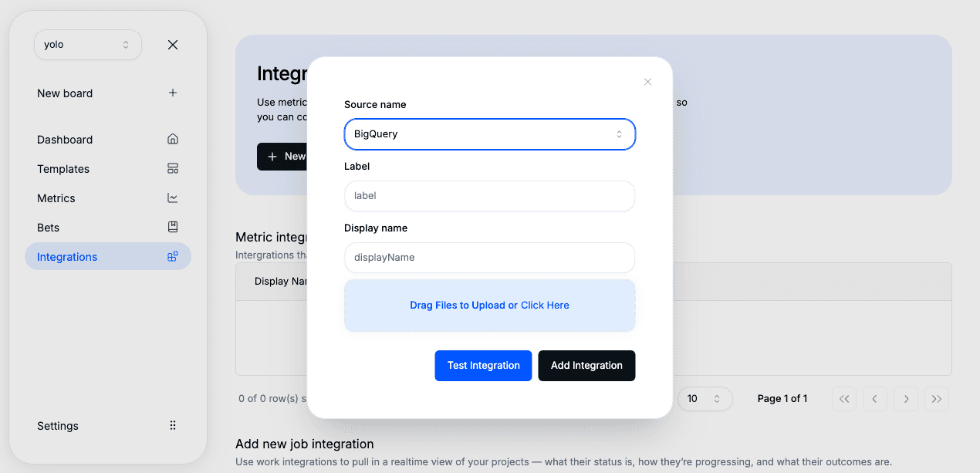The image size is (980, 473).
Task: Open the Source name BigQuery dropdown
Action: [489, 134]
